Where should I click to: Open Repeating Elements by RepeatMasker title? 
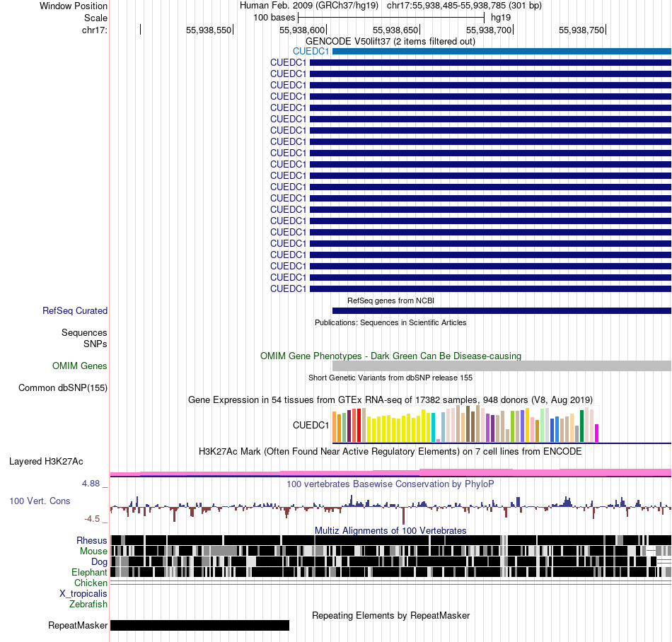coord(390,615)
